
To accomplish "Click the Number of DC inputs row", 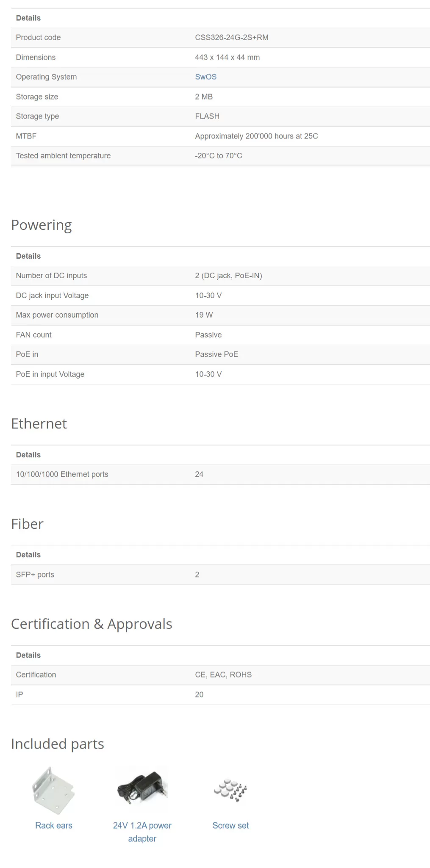I will tap(220, 276).
